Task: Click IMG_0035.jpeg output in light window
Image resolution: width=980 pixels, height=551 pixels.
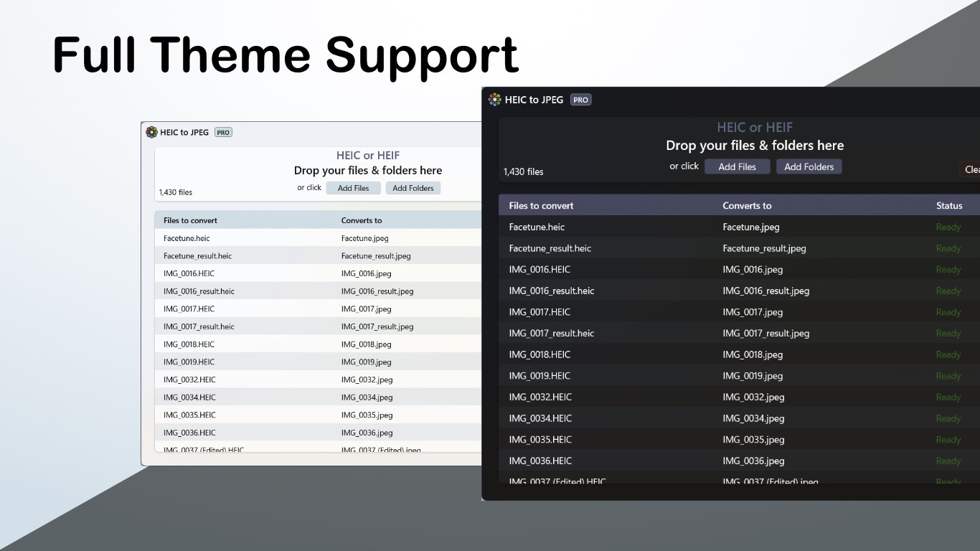Action: click(367, 415)
